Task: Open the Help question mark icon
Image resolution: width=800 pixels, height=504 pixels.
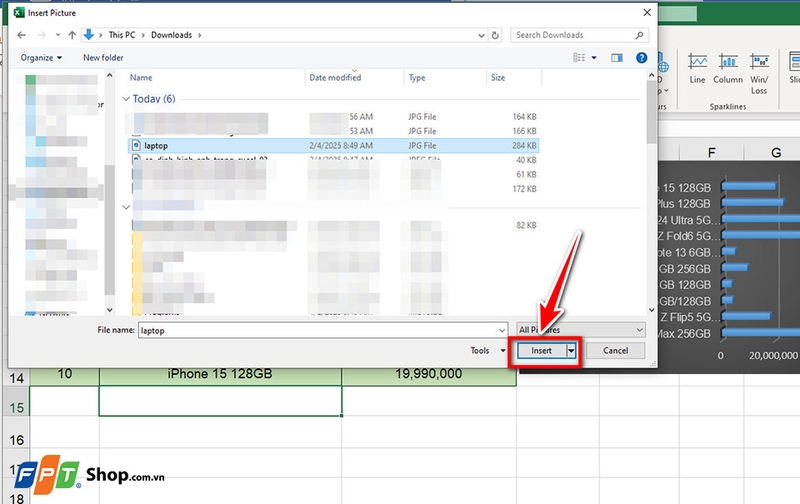Action: click(641, 58)
